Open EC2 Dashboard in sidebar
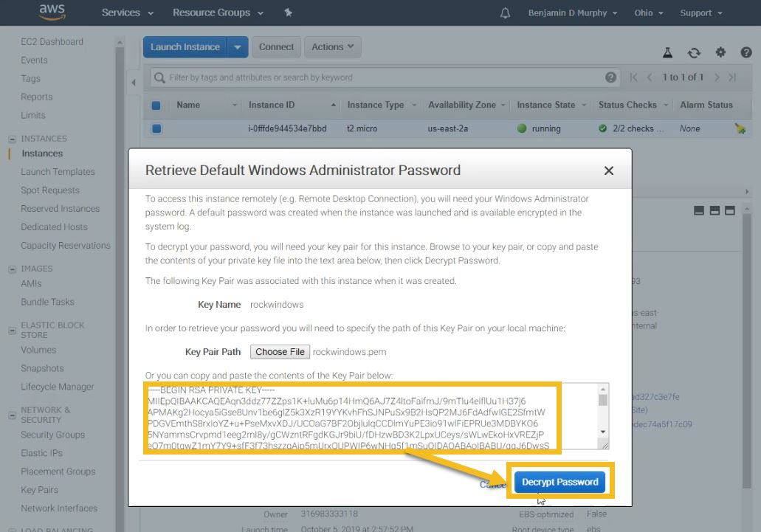 coord(52,42)
